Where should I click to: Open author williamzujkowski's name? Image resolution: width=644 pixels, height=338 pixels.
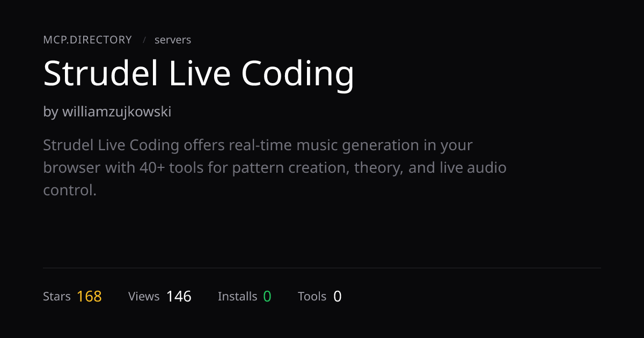pos(117,112)
